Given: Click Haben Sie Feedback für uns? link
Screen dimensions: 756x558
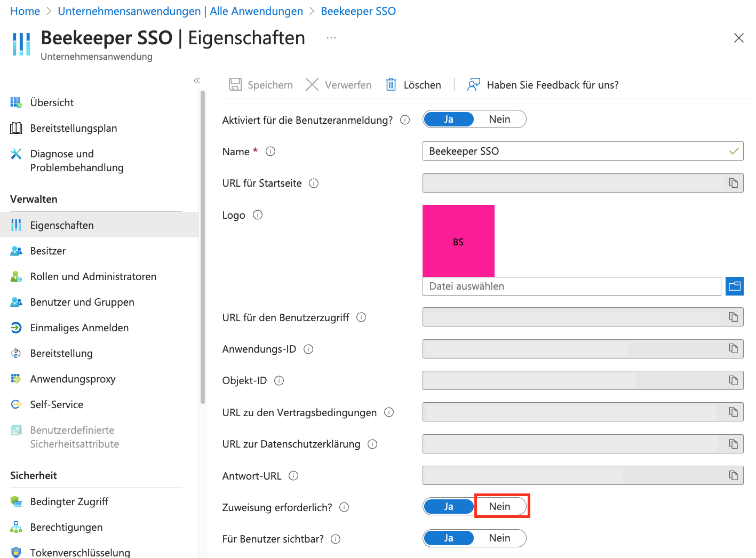Looking at the screenshot, I should click(553, 85).
